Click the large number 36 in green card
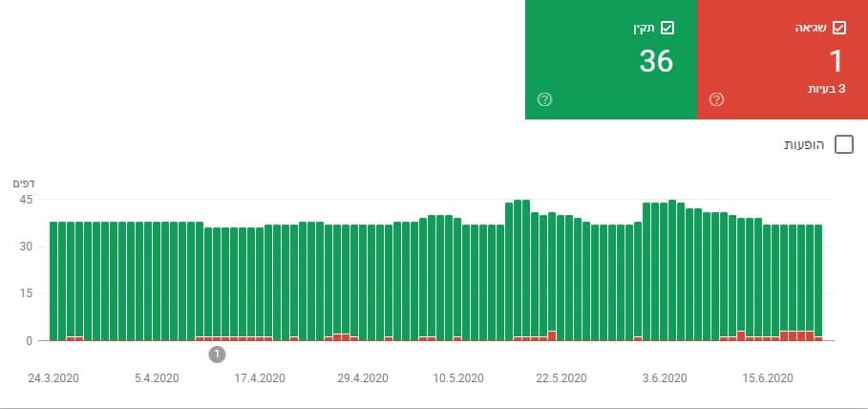The image size is (868, 409). pyautogui.click(x=657, y=61)
